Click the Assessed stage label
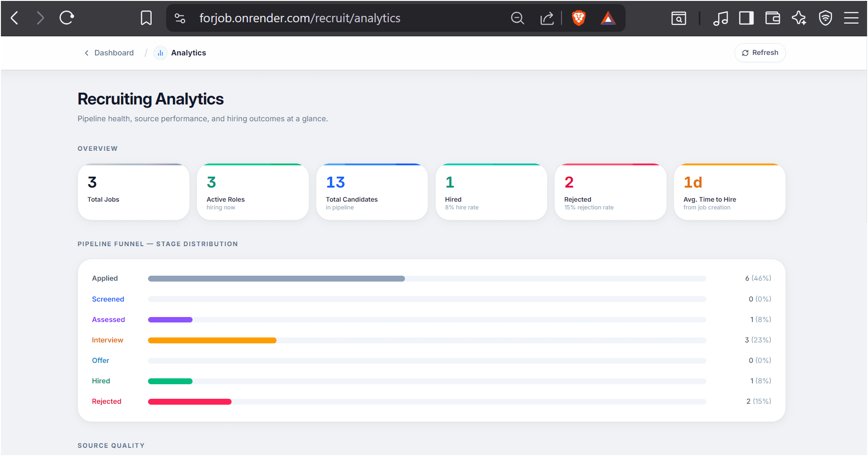868x456 pixels. point(108,320)
